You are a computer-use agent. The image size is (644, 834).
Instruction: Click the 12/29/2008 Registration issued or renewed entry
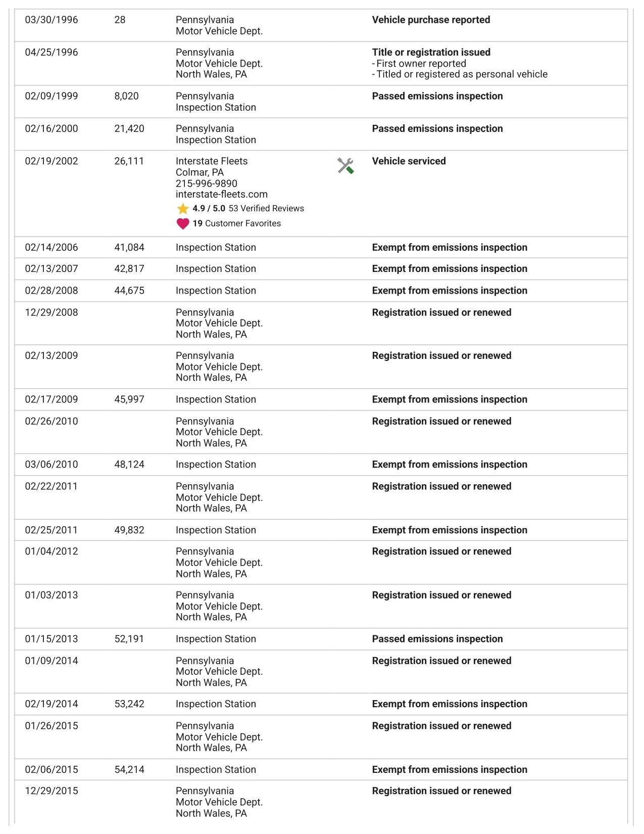[441, 312]
